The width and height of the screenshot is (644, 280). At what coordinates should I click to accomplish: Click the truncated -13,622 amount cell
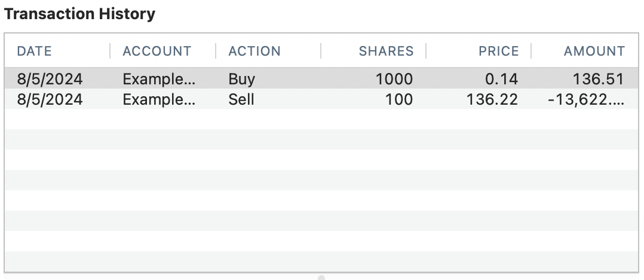pos(585,99)
